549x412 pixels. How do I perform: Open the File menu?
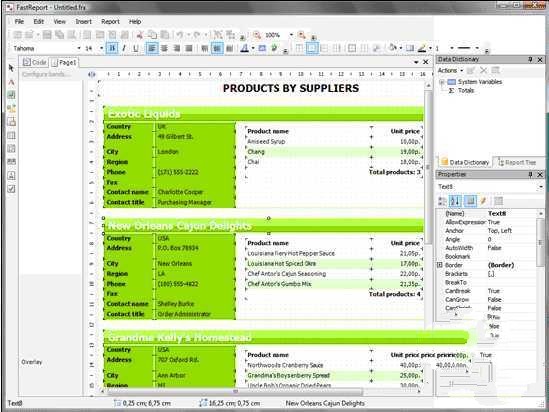[19, 21]
